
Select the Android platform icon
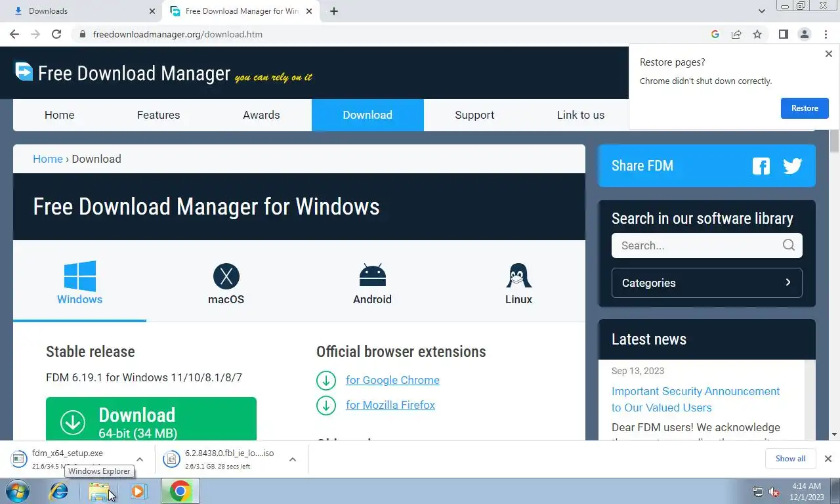tap(372, 276)
